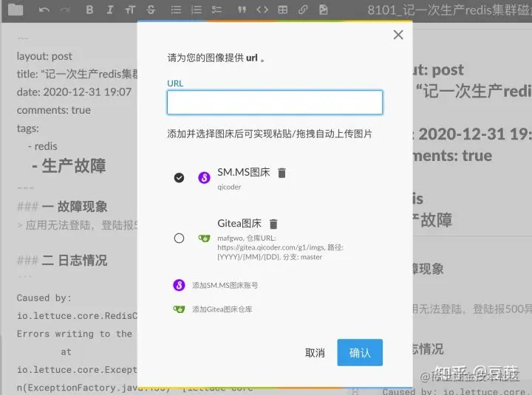This screenshot has width=532, height=395.
Task: Open the insert image tool
Action: coord(324,10)
